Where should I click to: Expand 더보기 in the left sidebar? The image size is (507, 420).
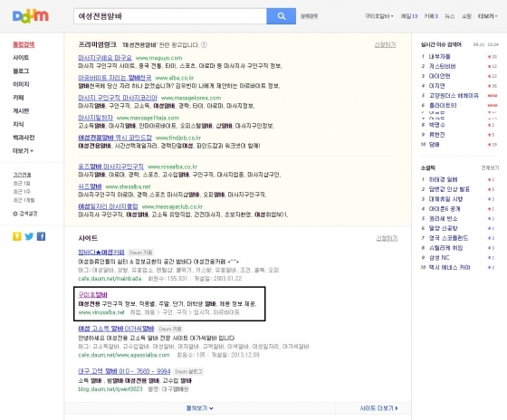tap(23, 151)
